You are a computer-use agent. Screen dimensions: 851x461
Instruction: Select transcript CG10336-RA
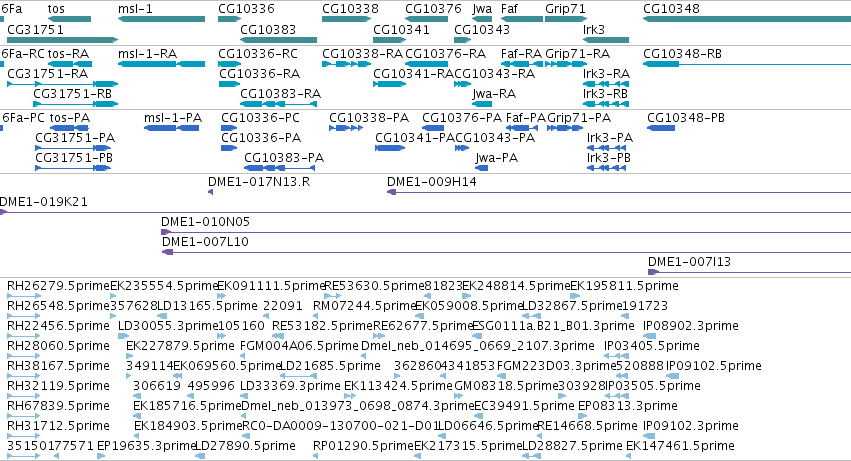pos(229,84)
